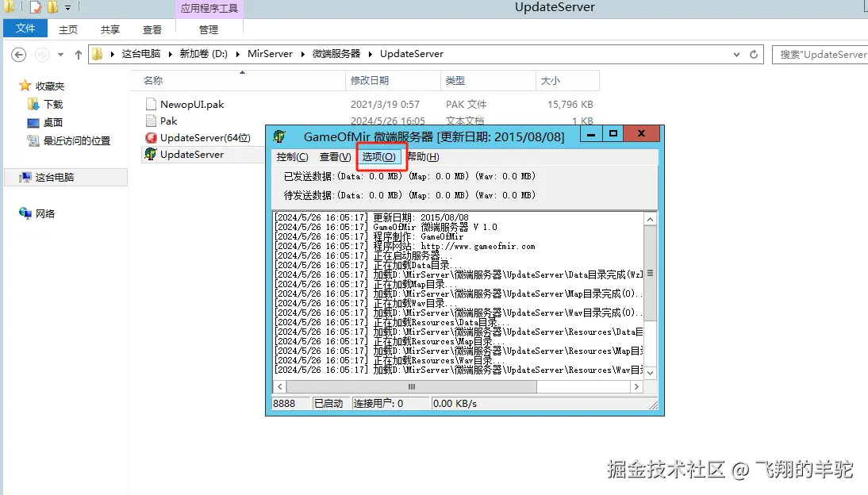This screenshot has height=495, width=868.
Task: Click the 网络 globe icon
Action: [25, 213]
